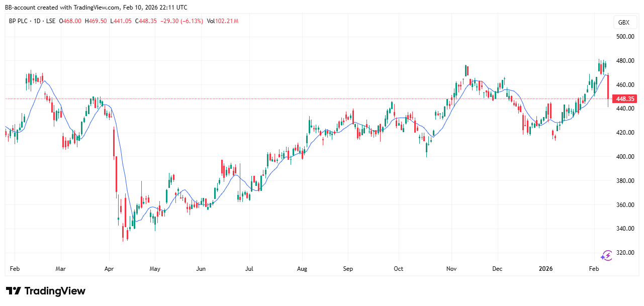This screenshot has width=644, height=306.
Task: Click the 400.00 level on the price scale
Action: [625, 157]
